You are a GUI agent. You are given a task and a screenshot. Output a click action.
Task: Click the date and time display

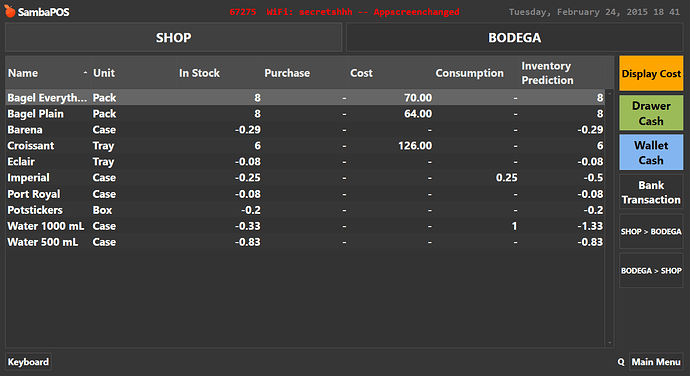(594, 12)
